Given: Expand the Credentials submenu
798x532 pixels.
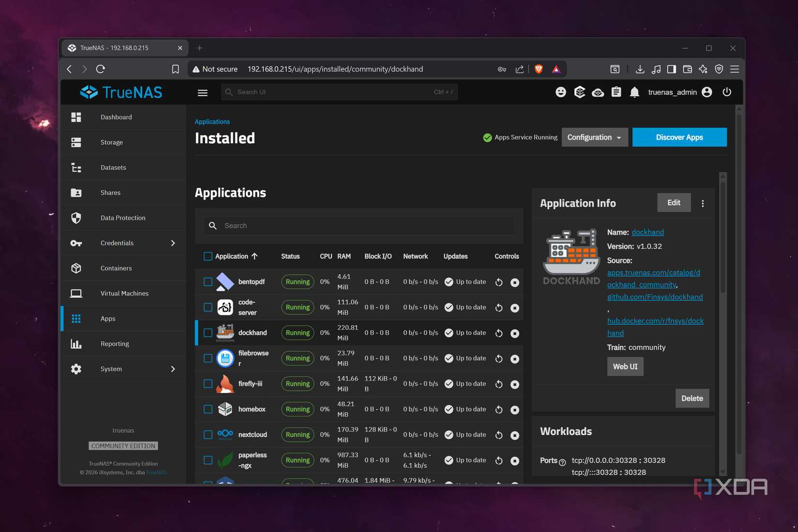Looking at the screenshot, I should (173, 243).
